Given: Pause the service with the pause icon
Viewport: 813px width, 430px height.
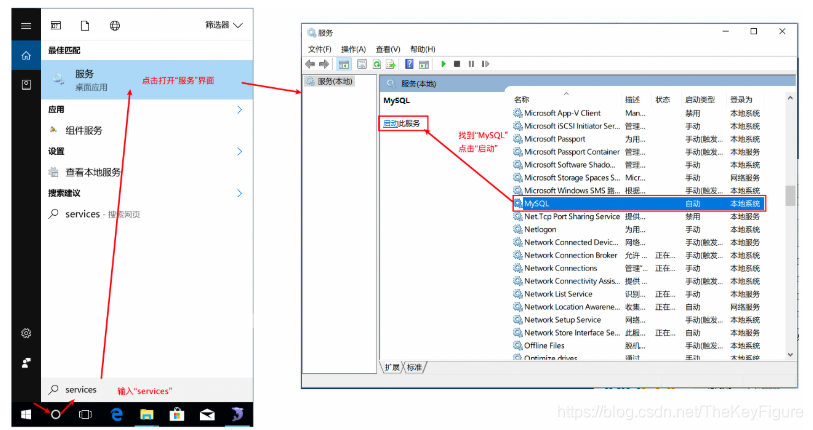Looking at the screenshot, I should 471,64.
